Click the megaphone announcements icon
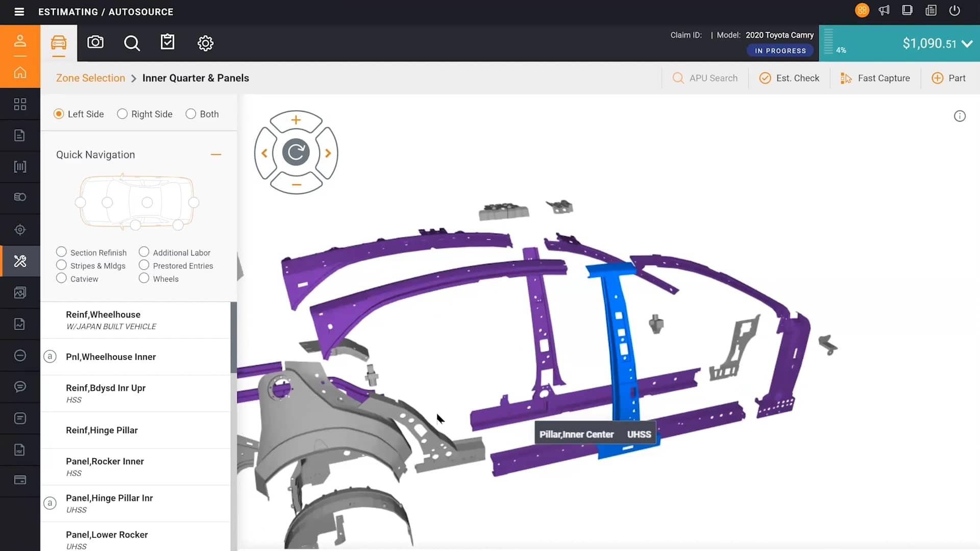The width and height of the screenshot is (980, 551). [884, 11]
